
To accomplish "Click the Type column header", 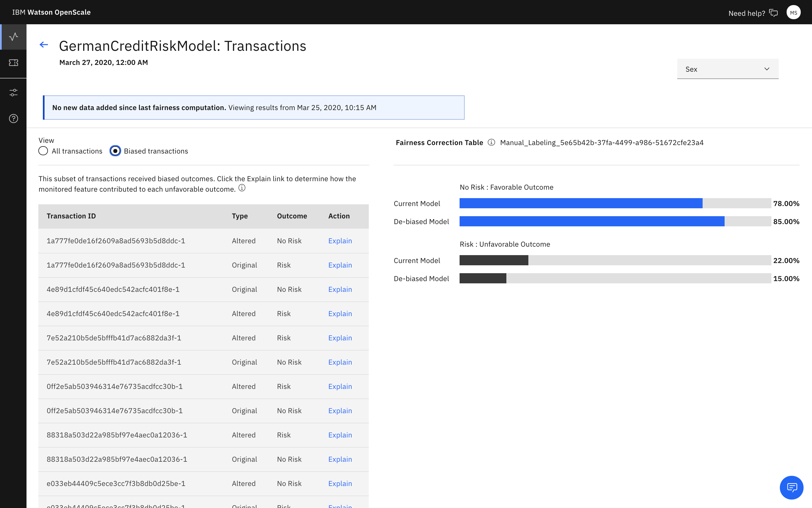I will [x=240, y=216].
